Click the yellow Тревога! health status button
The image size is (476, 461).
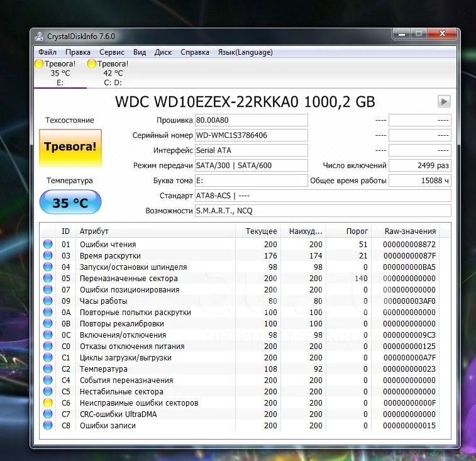pos(70,147)
